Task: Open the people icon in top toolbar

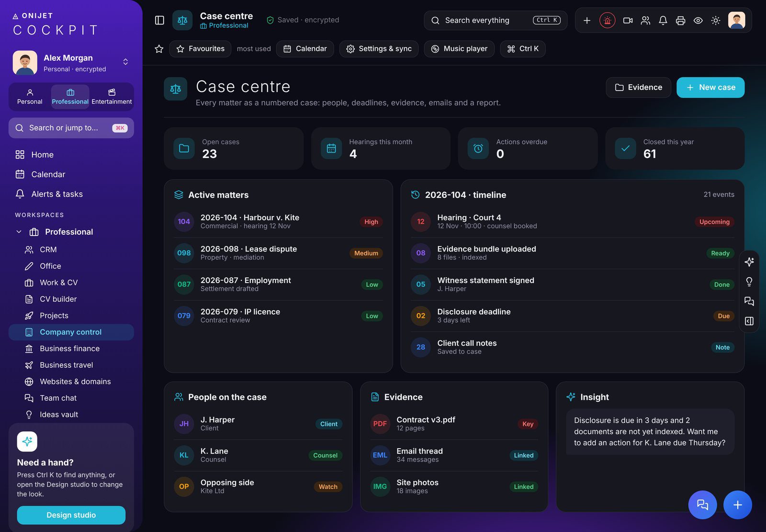Action: point(645,20)
